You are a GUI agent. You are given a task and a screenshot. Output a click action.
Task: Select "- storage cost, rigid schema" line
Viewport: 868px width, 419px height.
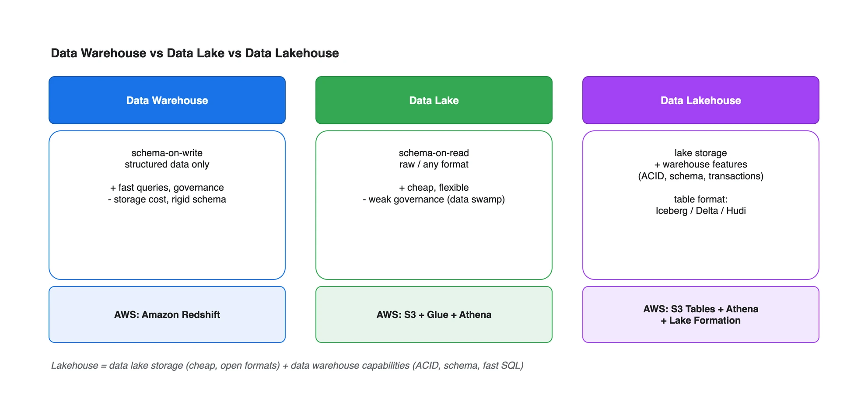[x=167, y=199]
